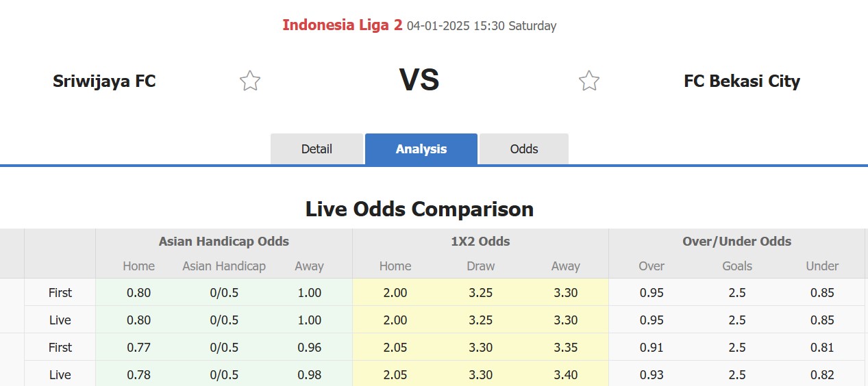
Task: Click the 1X2 Odds column header
Action: [480, 242]
